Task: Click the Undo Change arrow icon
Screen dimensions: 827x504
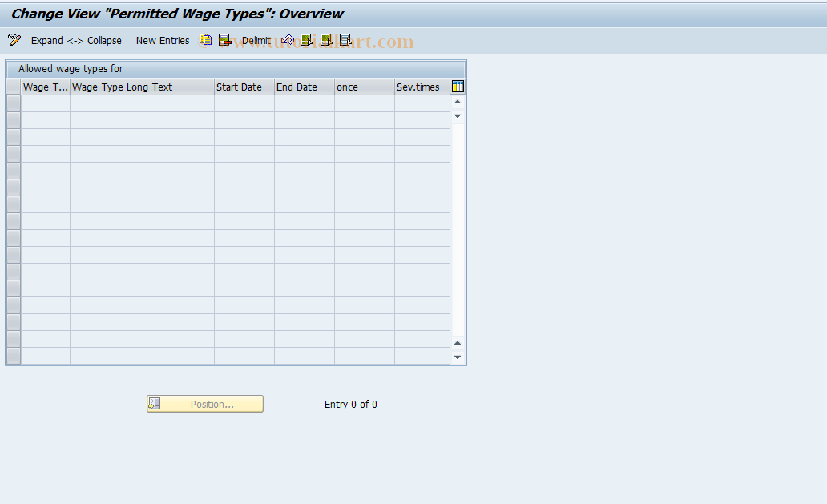Action: pyautogui.click(x=288, y=40)
